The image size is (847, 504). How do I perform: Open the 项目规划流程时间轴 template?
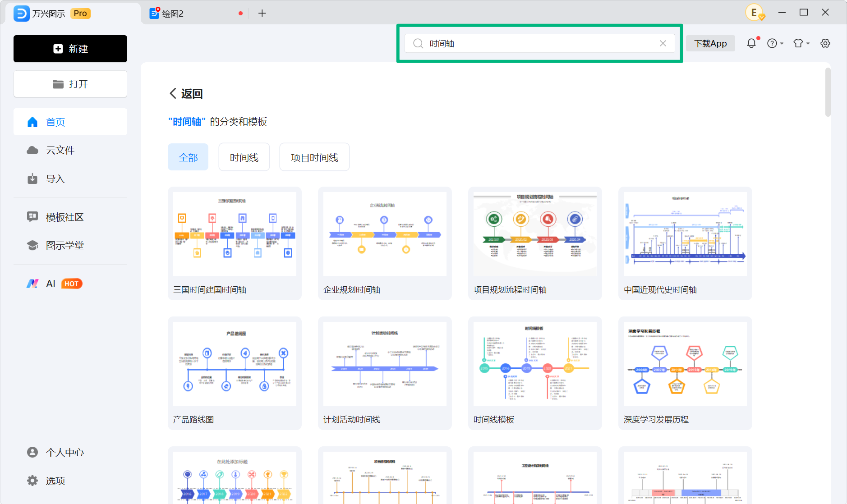[535, 243]
